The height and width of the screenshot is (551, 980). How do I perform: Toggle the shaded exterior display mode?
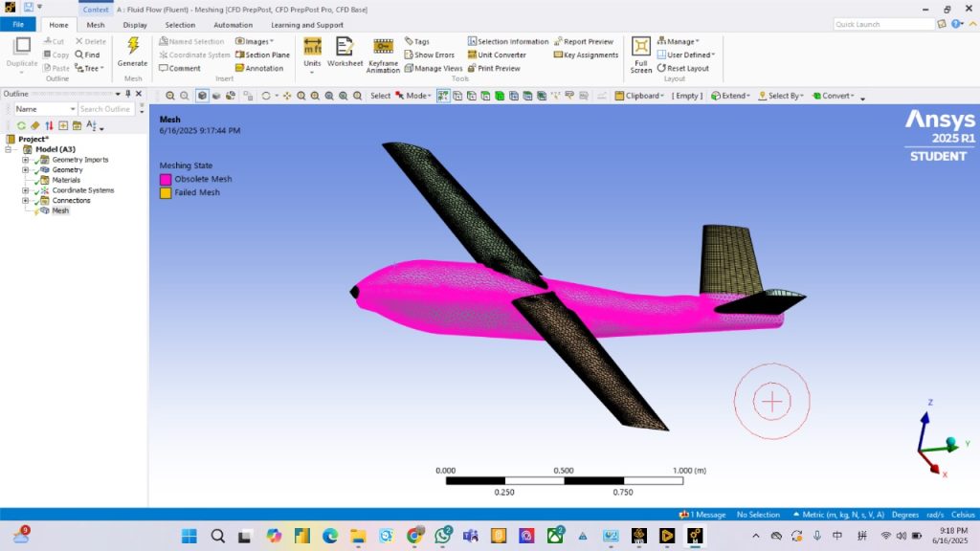point(202,96)
